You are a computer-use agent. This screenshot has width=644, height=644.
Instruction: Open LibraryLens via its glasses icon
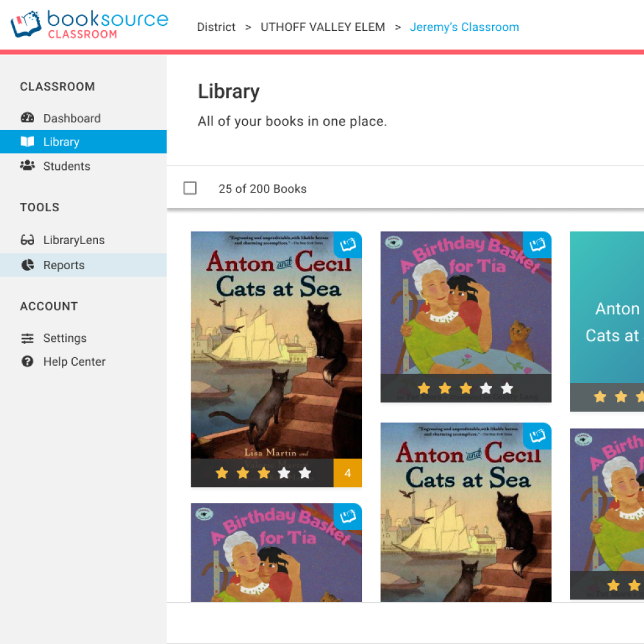pyautogui.click(x=27, y=240)
